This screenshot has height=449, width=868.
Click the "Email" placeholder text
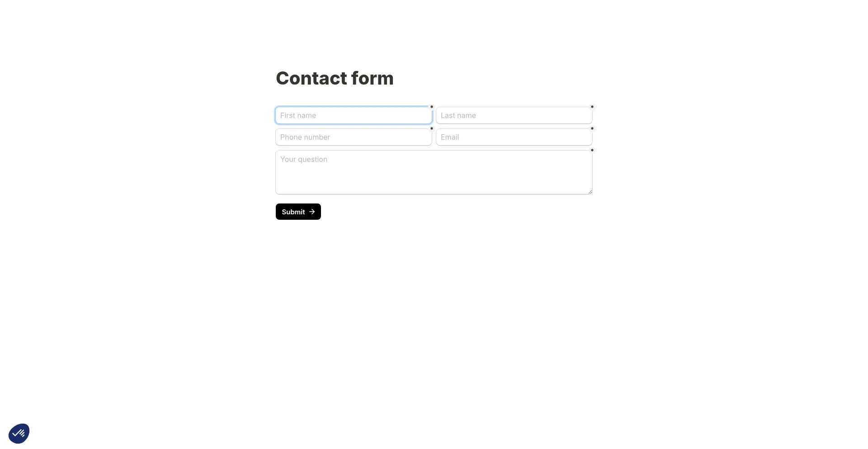click(450, 137)
